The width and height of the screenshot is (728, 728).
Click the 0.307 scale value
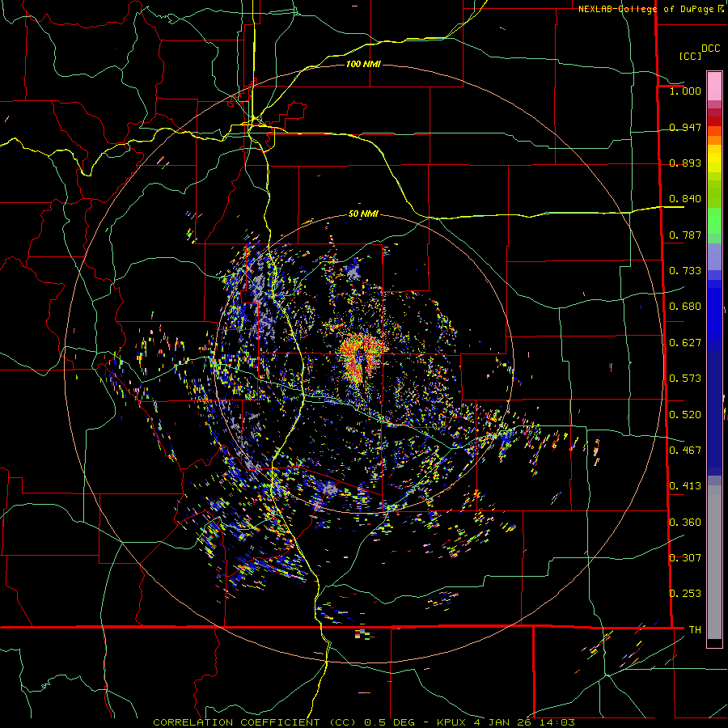pyautogui.click(x=685, y=558)
